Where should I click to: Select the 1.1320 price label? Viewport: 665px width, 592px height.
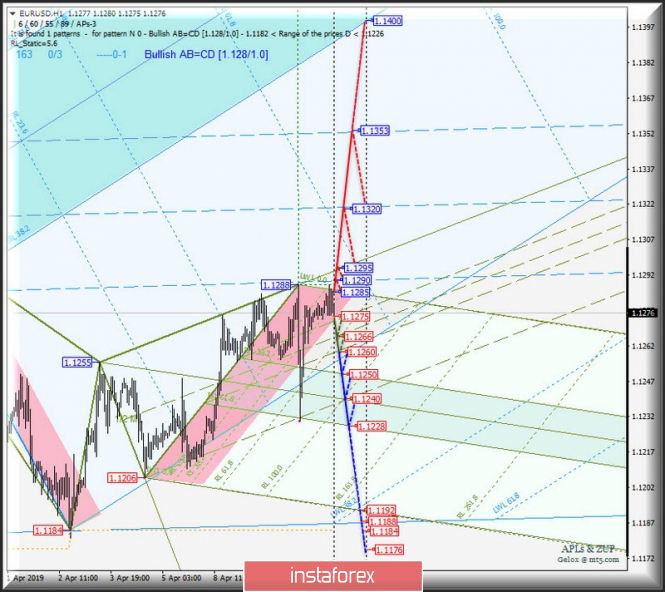point(367,209)
